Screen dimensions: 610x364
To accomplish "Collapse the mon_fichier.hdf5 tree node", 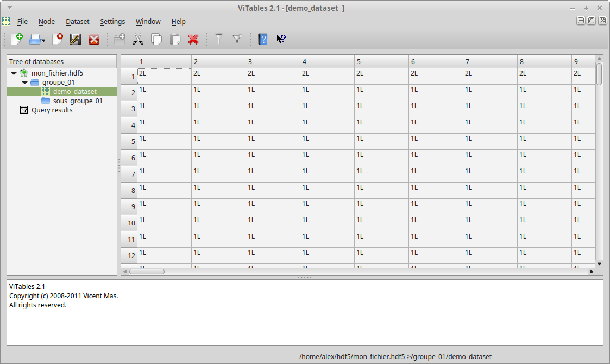I will 14,73.
